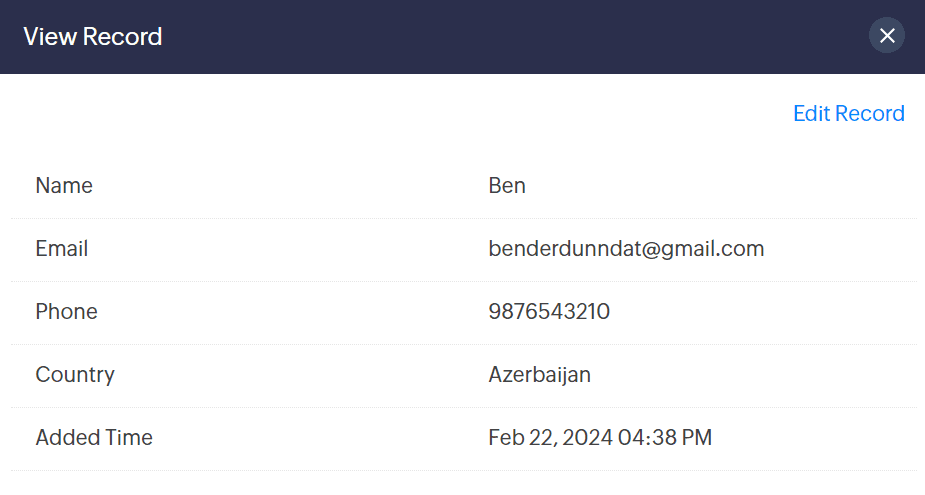The width and height of the screenshot is (925, 495).
Task: Click phone number 9876543210
Action: click(549, 312)
